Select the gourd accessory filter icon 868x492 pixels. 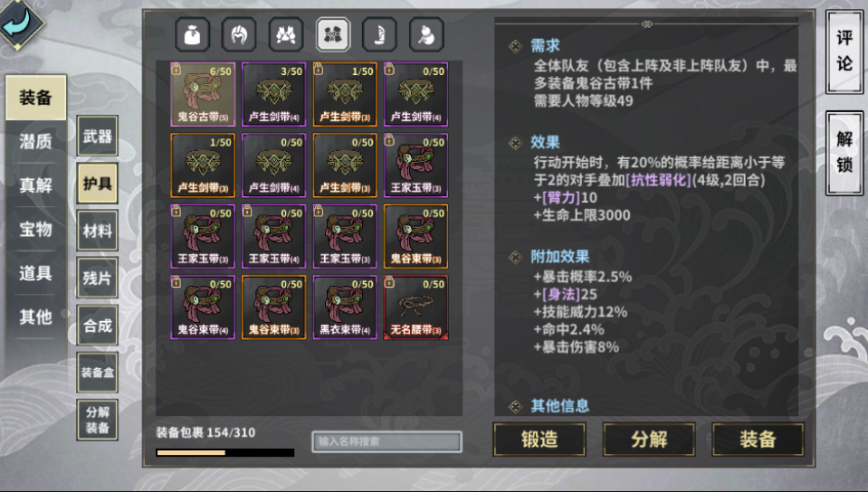click(426, 34)
